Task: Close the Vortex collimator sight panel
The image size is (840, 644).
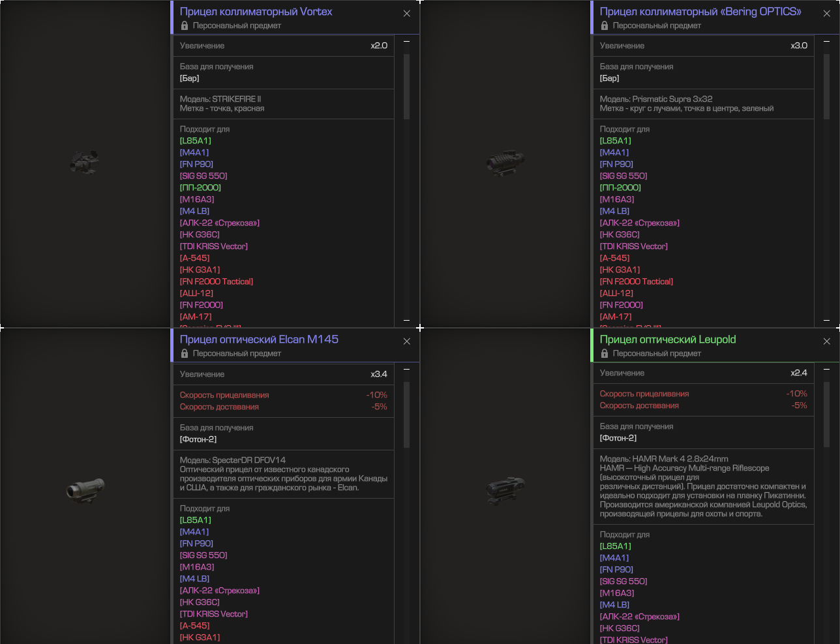Action: (x=407, y=14)
